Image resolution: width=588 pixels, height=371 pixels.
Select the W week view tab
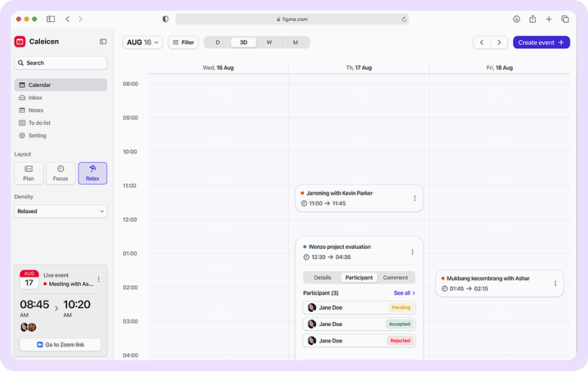click(x=269, y=43)
